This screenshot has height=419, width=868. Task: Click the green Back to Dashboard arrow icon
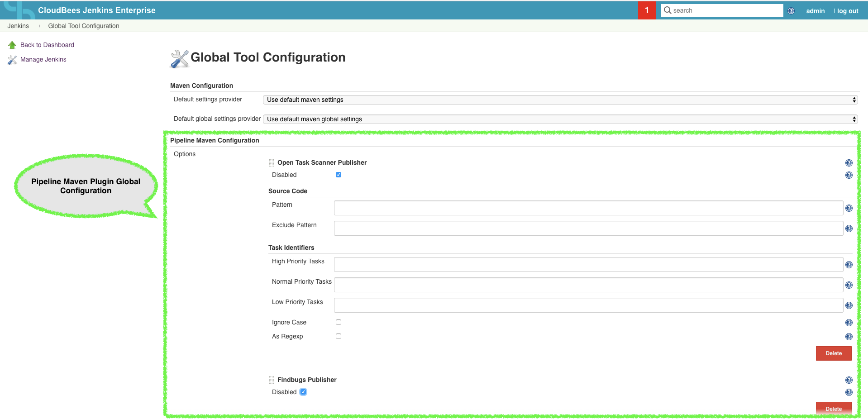point(12,45)
